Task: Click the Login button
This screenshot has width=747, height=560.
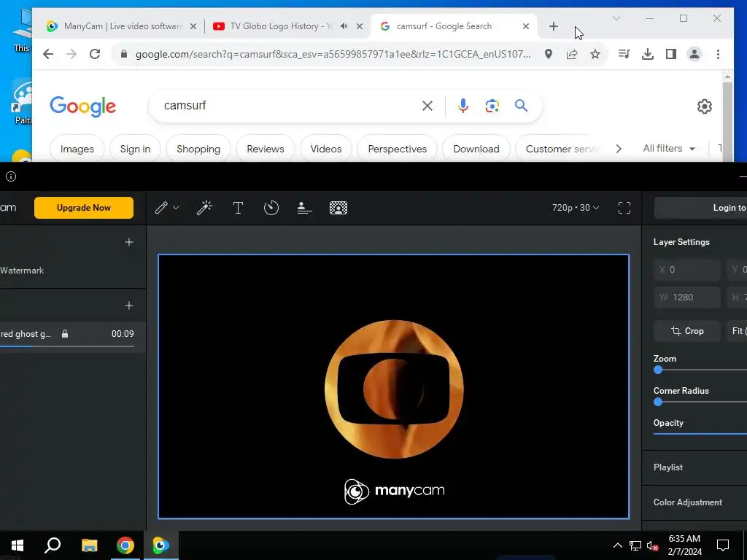Action: tap(700, 208)
